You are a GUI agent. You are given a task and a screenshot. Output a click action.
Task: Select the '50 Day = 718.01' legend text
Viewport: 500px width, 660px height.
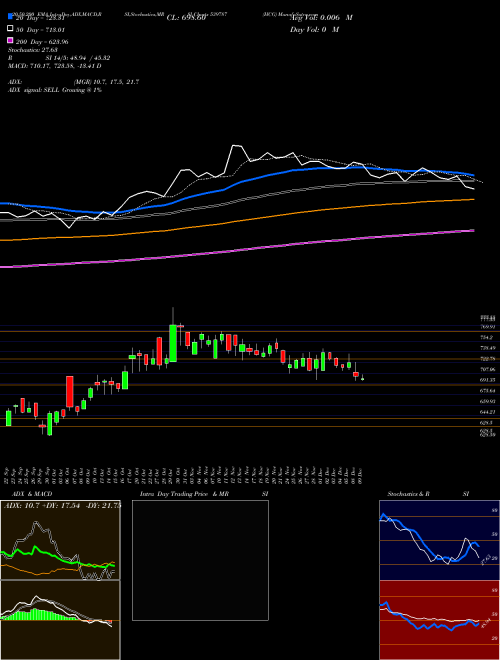pos(41,30)
